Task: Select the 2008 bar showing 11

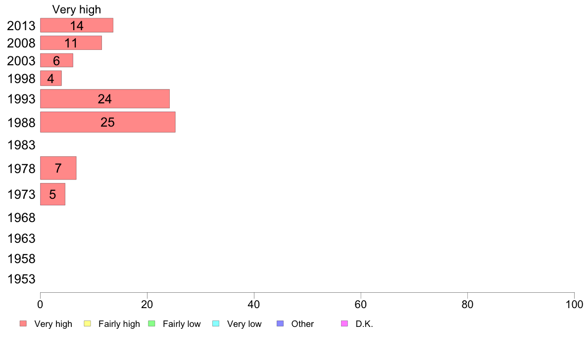Action: tap(71, 43)
